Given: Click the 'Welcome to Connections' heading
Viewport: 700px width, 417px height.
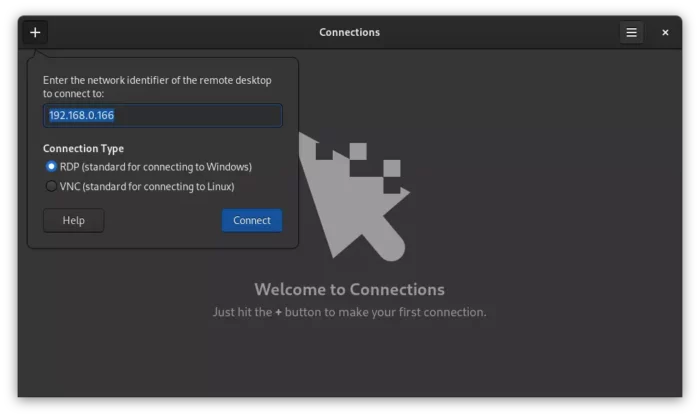Looking at the screenshot, I should tap(350, 289).
